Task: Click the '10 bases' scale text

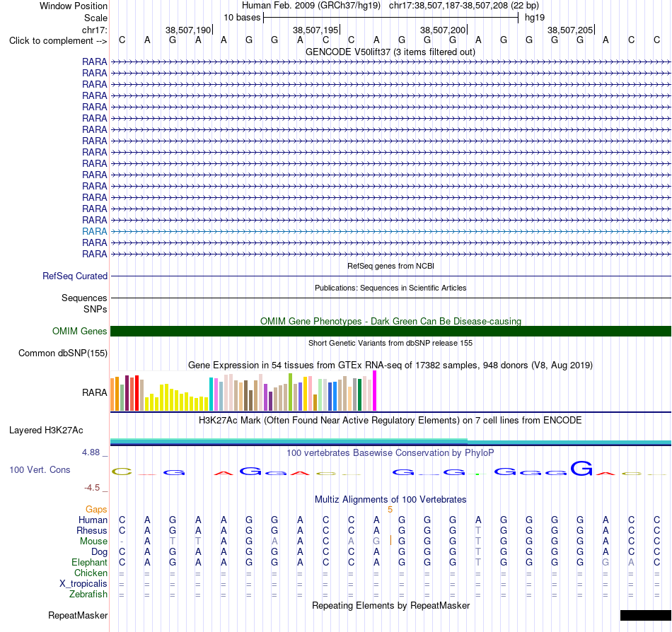Action: click(x=242, y=18)
